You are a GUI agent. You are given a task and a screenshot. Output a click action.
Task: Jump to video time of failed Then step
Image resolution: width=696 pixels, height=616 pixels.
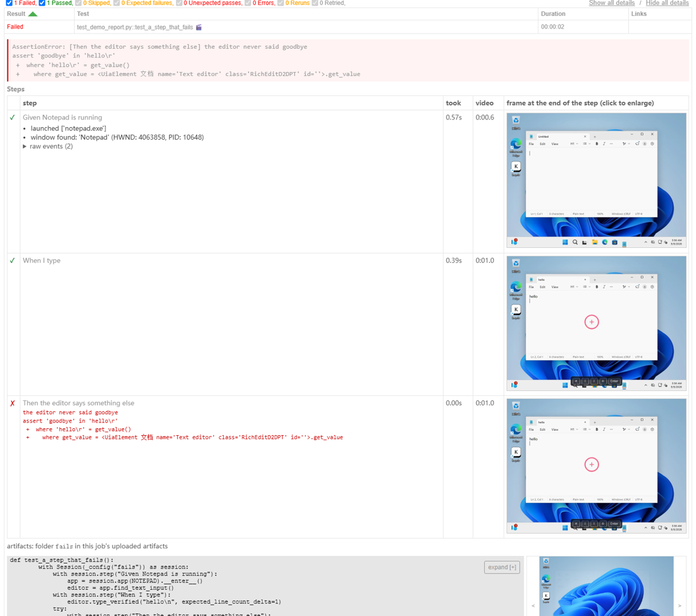[x=485, y=403]
